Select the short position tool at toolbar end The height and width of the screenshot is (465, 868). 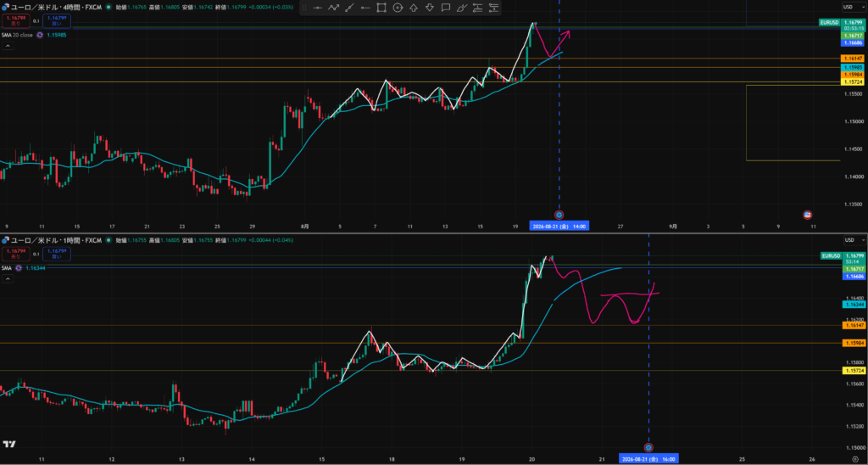(x=494, y=8)
